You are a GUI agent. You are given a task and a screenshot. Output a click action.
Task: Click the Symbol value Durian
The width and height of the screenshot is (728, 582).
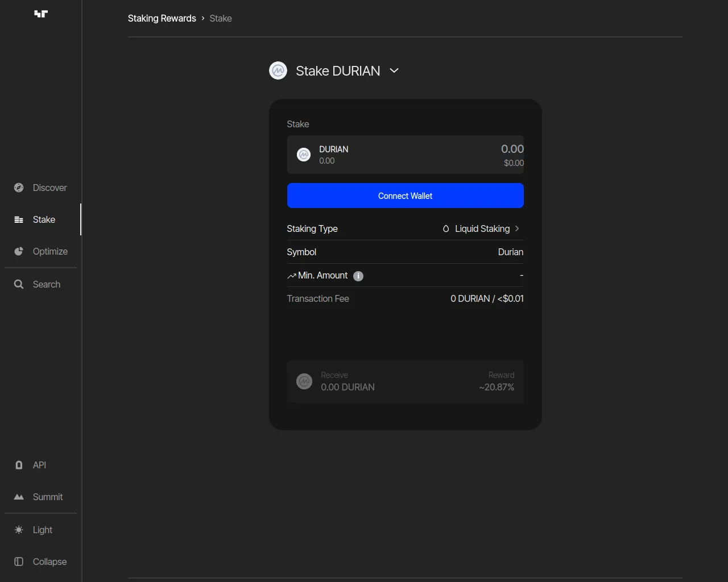pos(511,252)
